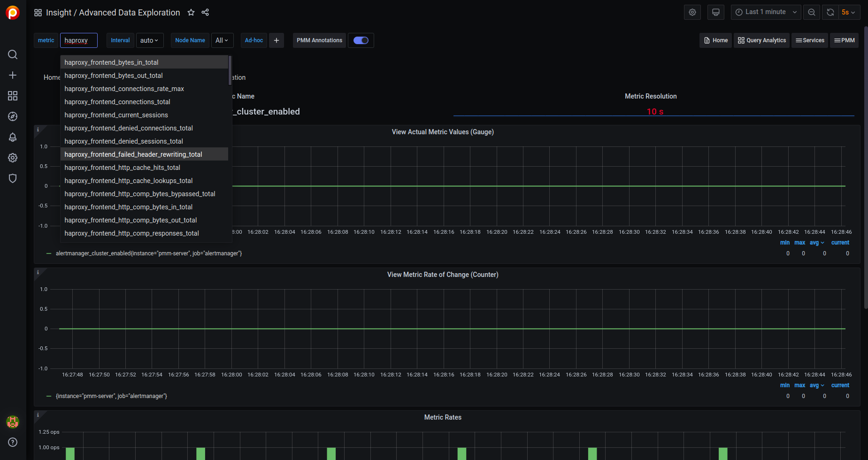The image size is (868, 460).
Task: Open dashboard settings gear in top bar
Action: 692,12
